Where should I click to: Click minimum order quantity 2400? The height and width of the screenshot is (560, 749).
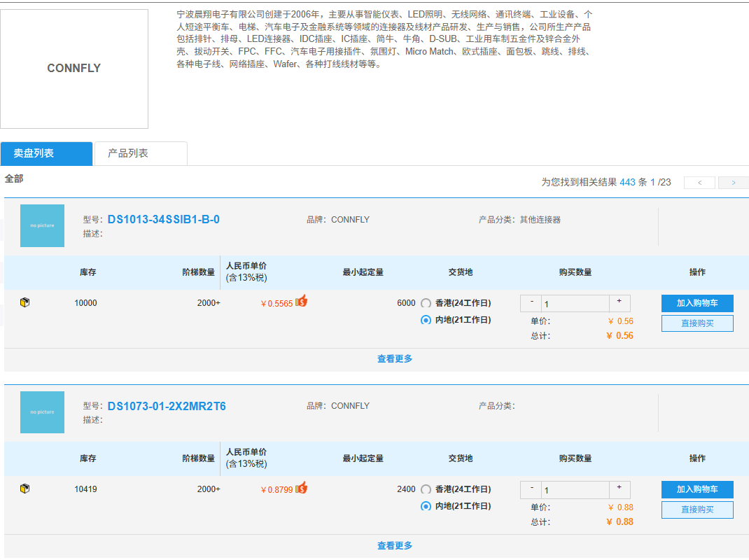406,489
